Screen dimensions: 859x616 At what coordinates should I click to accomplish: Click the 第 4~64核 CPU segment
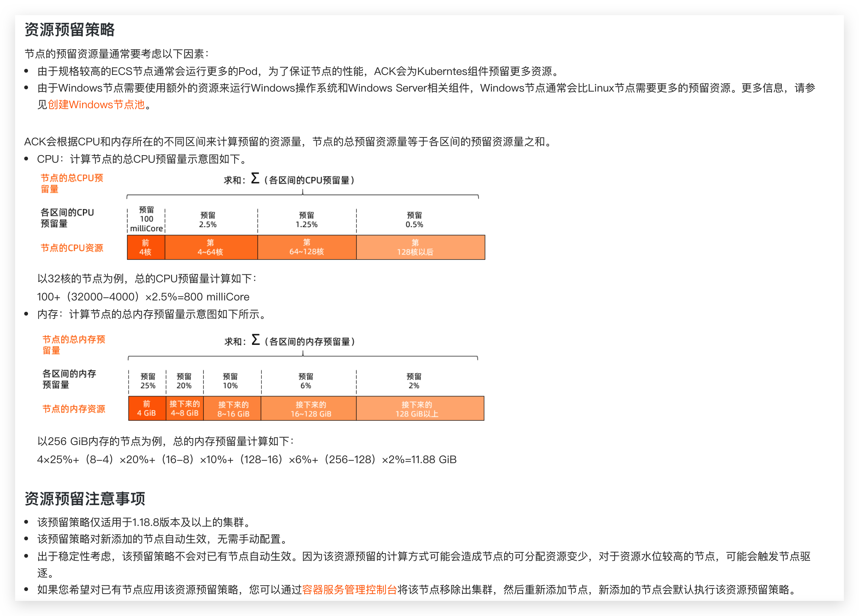tap(211, 247)
